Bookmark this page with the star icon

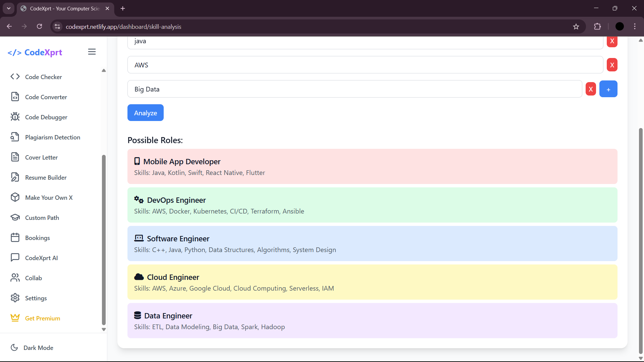click(576, 27)
